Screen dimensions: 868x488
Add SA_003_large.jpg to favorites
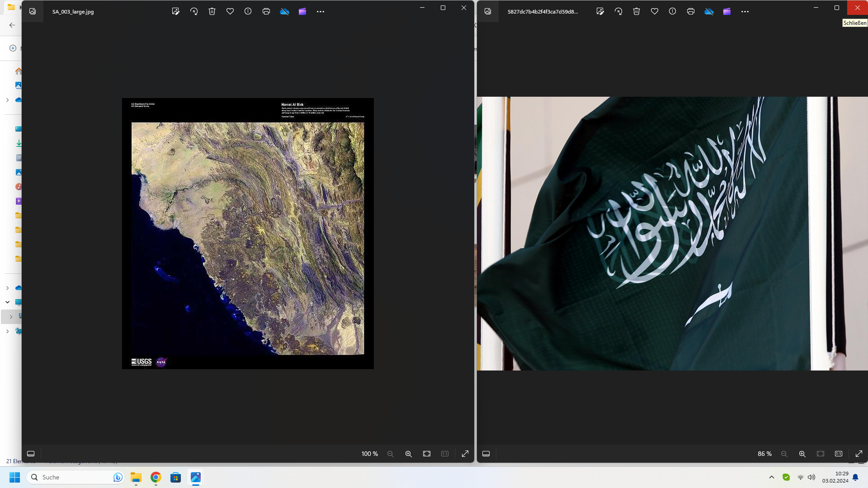[230, 12]
